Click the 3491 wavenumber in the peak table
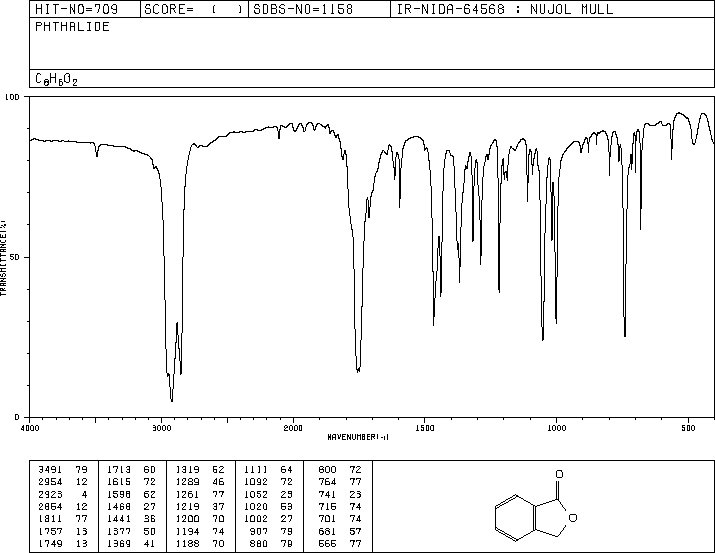715x553 pixels. [x=50, y=470]
